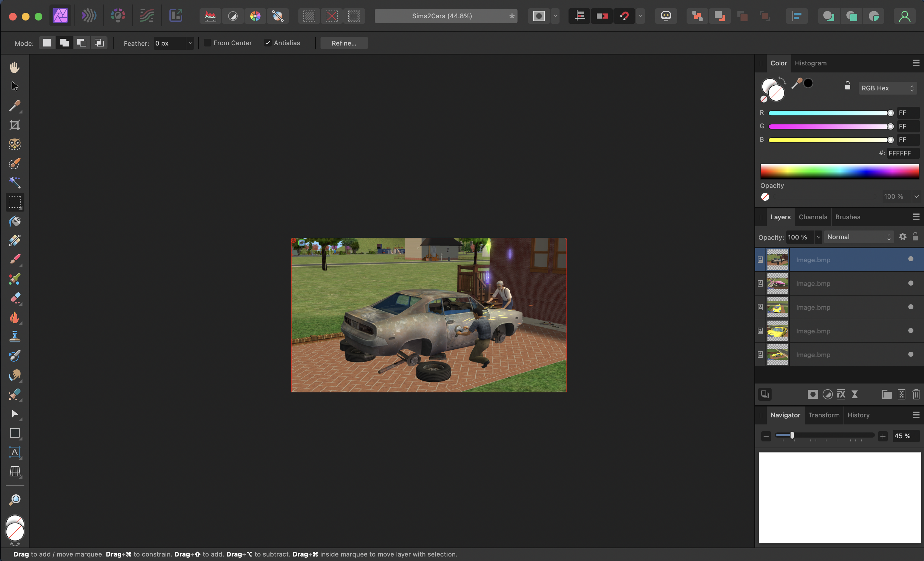Select the View (hand) tool
924x561 pixels.
[15, 67]
